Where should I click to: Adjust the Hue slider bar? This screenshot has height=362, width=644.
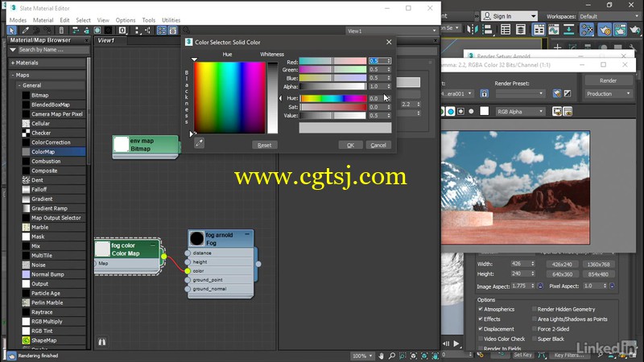332,98
